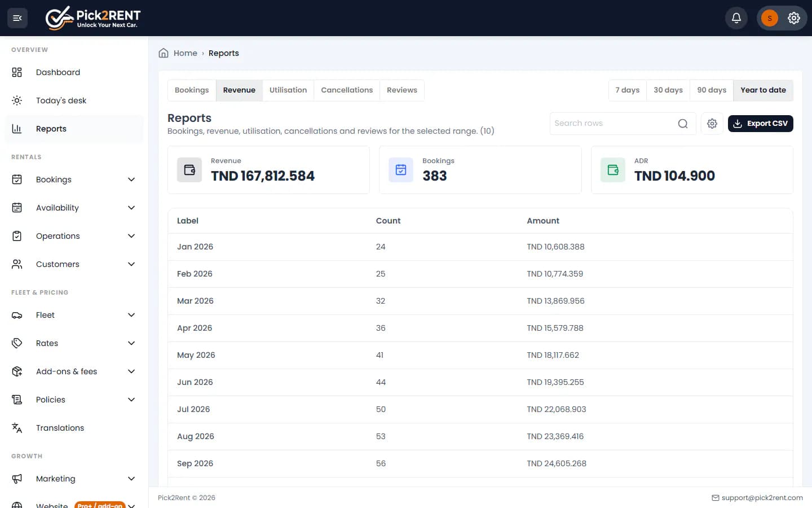Expand the Add-ons & fees chevron

(131, 371)
